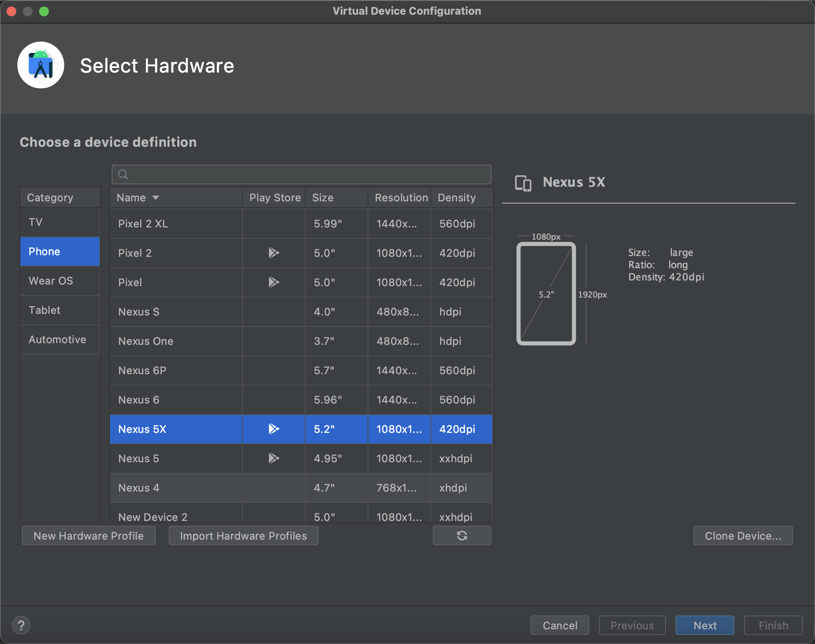Select the Pixel device name
Screen dimensions: 815x644
point(130,282)
